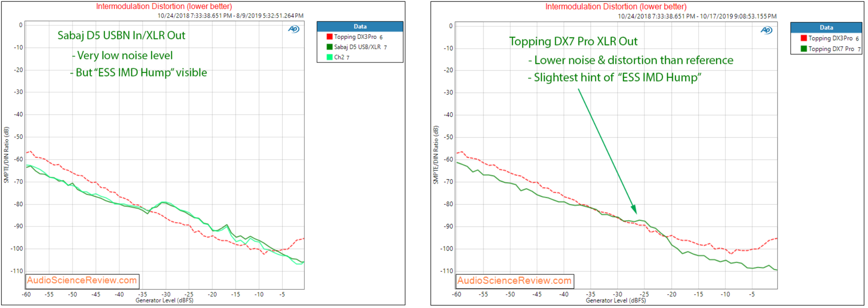Click the AP logo in left graph
This screenshot has height=308, width=868.
[x=294, y=29]
